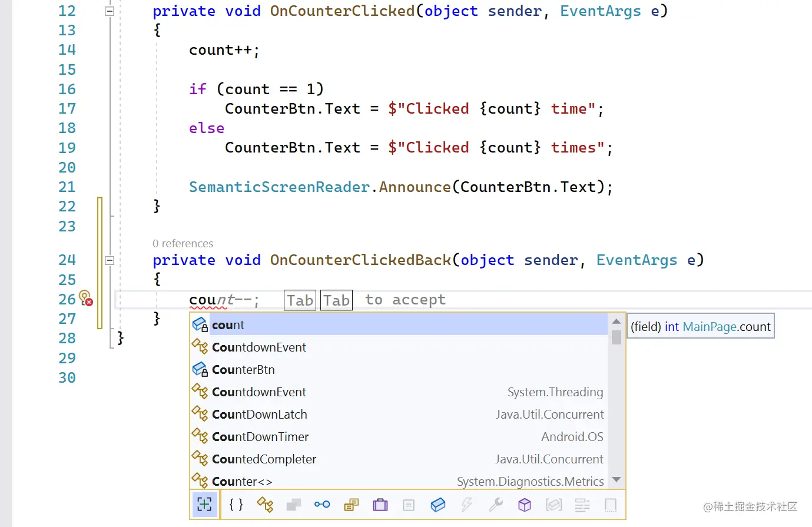Click the completion list scrollbar thumb

617,337
